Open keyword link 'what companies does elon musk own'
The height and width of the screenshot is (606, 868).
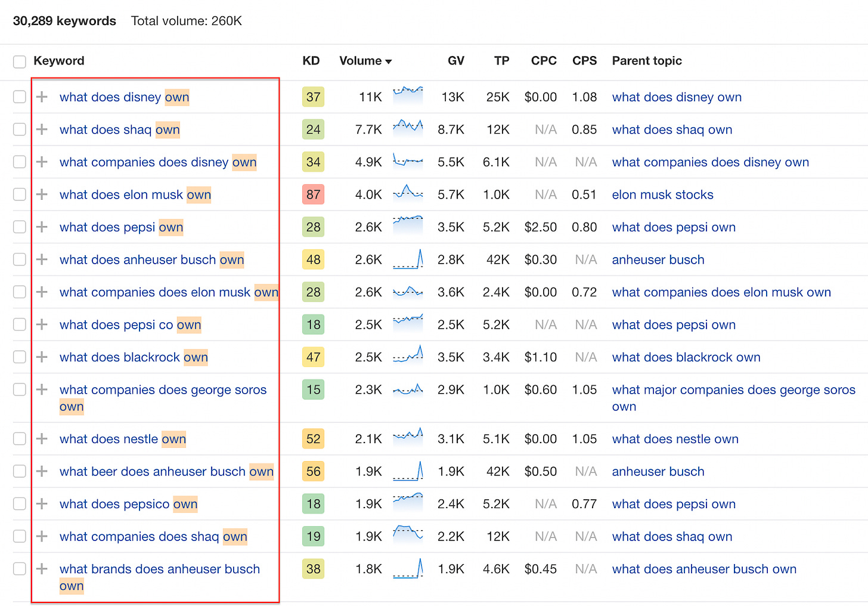[x=169, y=292]
